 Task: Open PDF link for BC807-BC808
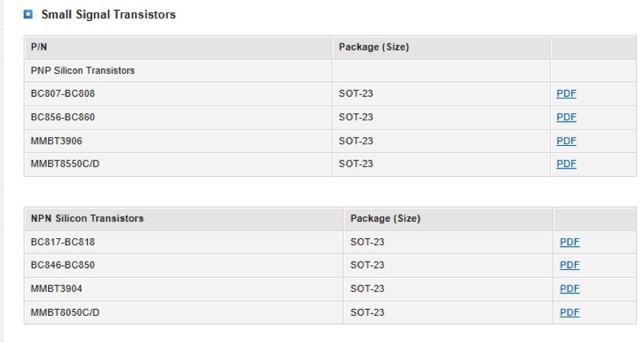pyautogui.click(x=566, y=94)
